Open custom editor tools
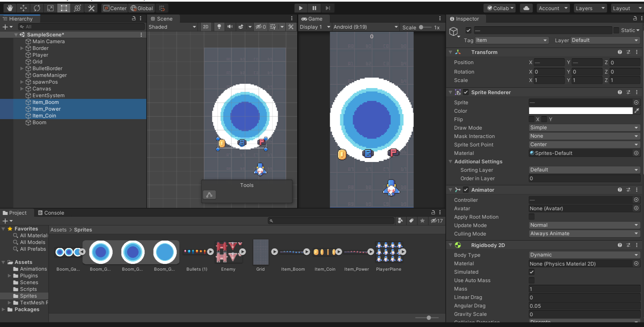 click(91, 8)
